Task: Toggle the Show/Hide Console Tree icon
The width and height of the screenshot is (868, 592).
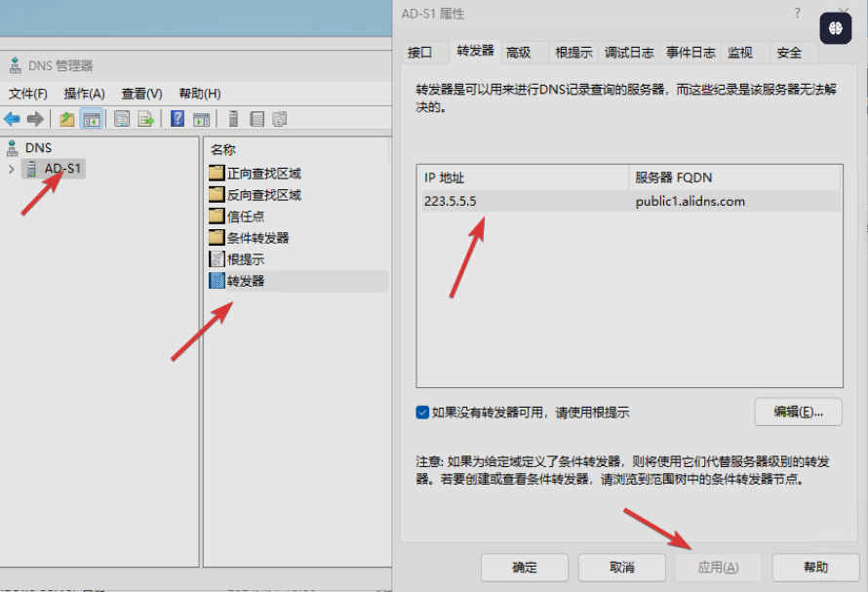Action: coord(91,119)
